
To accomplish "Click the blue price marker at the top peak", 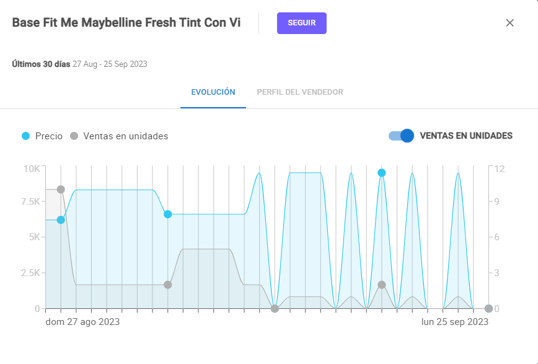I will coord(382,173).
